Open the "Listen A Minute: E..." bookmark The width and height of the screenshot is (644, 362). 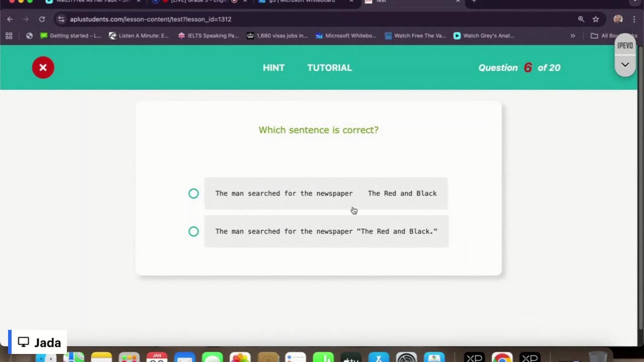click(139, 36)
